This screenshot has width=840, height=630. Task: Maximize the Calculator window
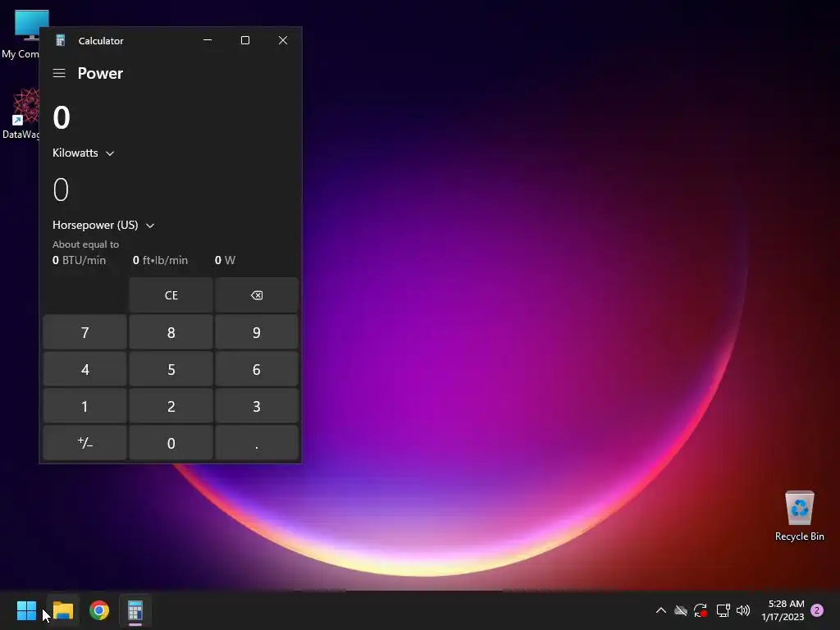[244, 41]
